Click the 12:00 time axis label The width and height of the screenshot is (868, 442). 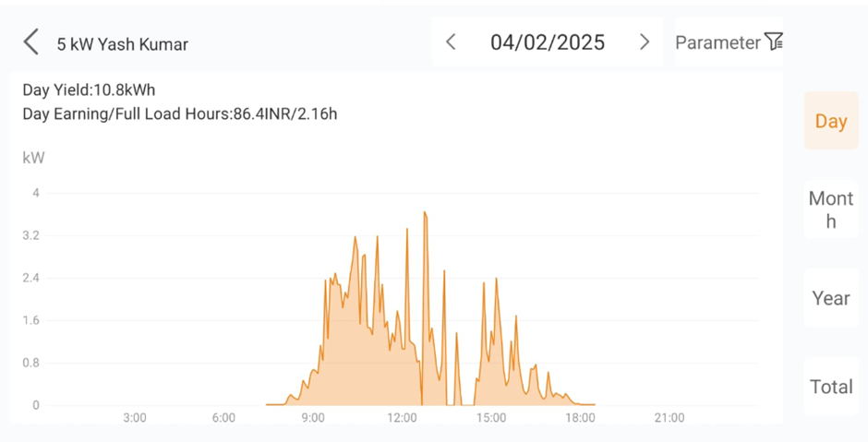point(402,418)
